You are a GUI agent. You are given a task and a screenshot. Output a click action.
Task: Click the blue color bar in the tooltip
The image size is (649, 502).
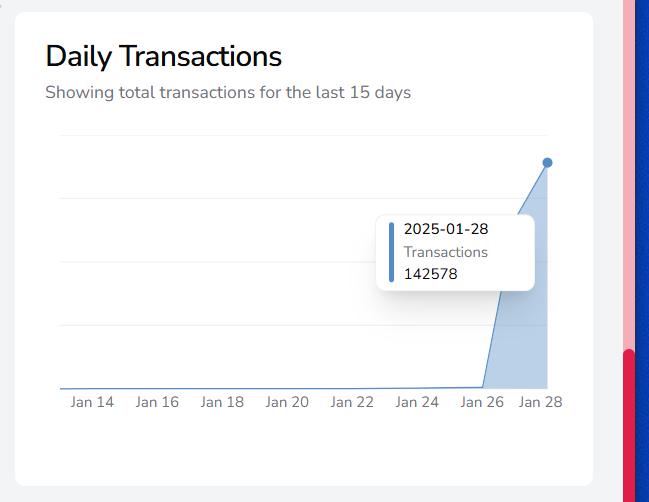pos(392,252)
